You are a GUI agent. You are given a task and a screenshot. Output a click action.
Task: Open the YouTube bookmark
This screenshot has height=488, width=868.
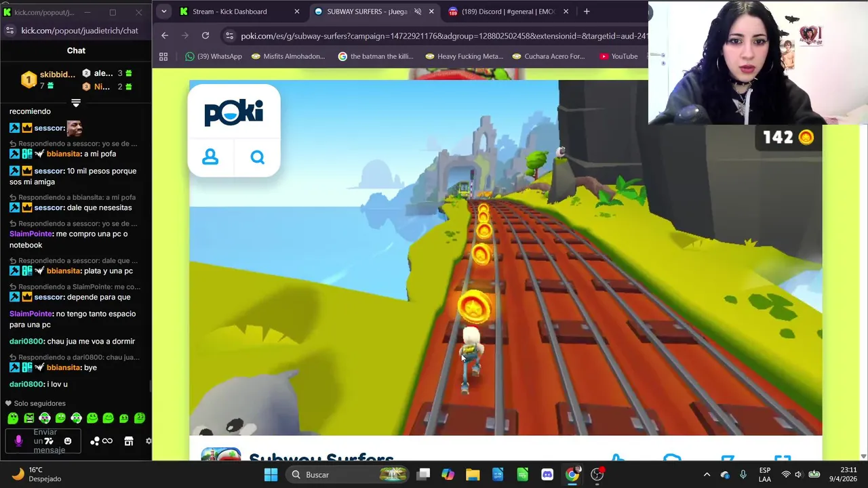pos(618,56)
